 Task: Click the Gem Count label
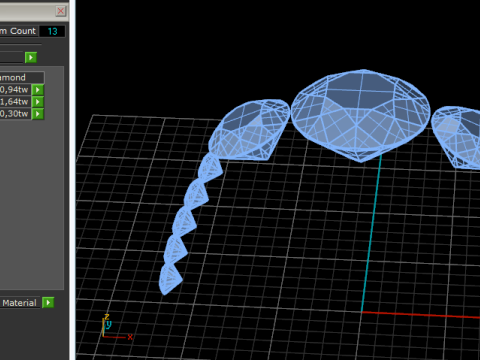point(18,31)
